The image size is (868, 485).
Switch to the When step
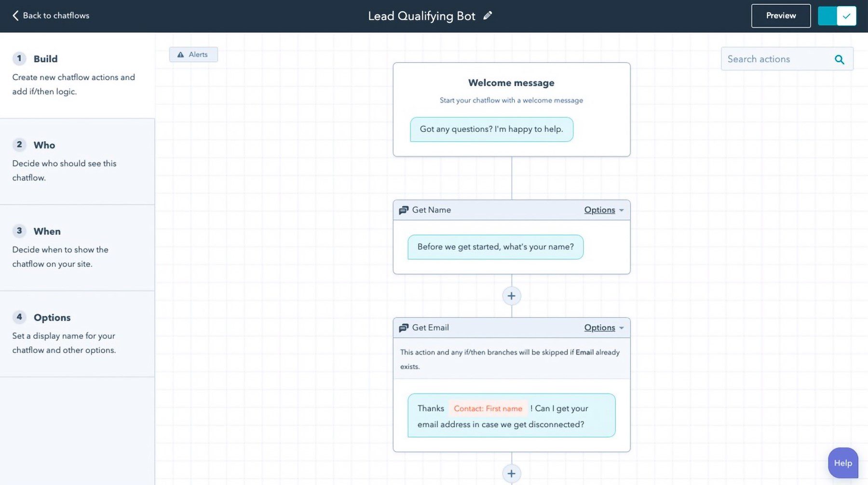pyautogui.click(x=47, y=231)
